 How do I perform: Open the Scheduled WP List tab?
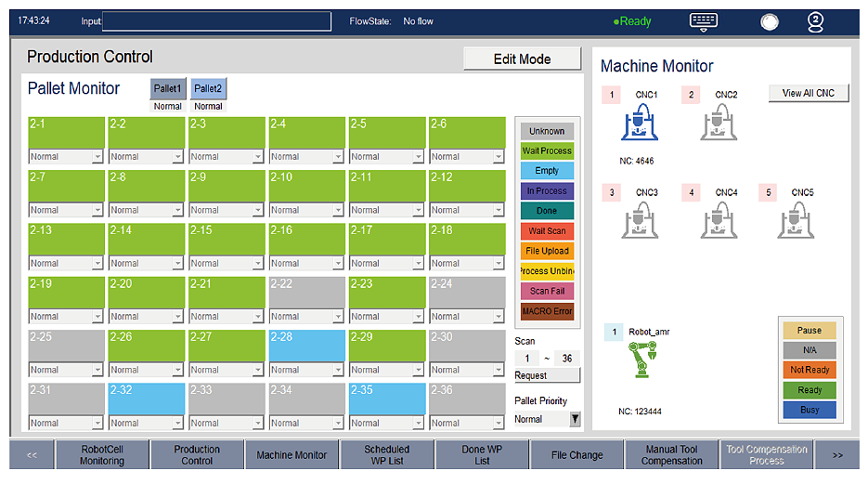pos(386,455)
